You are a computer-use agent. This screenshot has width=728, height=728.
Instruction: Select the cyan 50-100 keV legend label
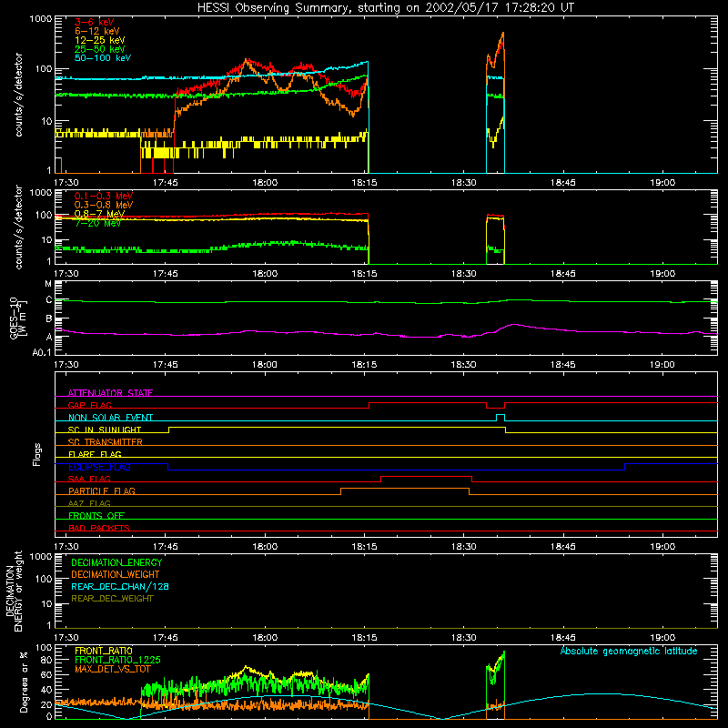103,58
